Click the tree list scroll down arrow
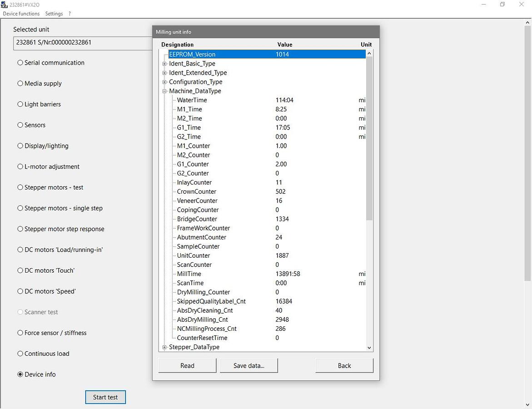 [x=369, y=348]
